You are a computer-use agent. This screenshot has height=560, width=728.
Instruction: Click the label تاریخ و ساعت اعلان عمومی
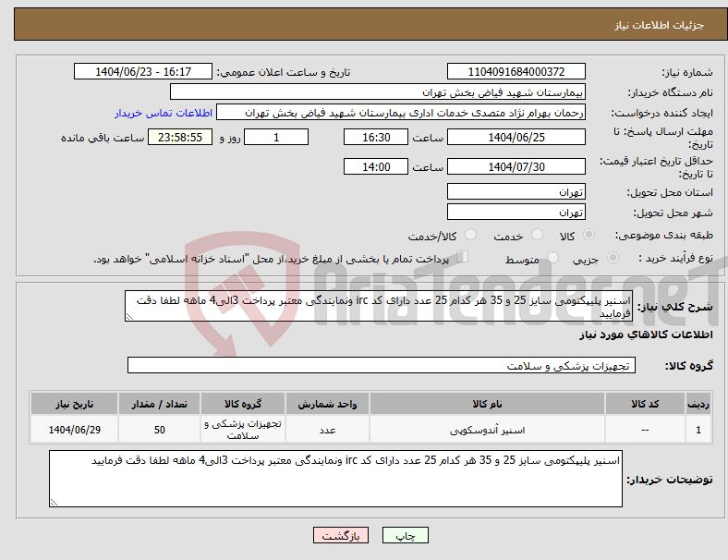(x=284, y=72)
